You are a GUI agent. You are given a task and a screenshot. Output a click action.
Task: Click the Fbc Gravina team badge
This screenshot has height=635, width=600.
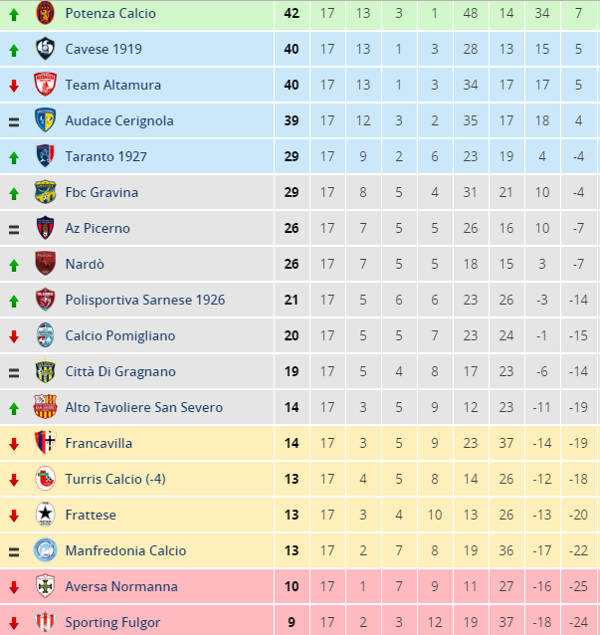pos(44,192)
